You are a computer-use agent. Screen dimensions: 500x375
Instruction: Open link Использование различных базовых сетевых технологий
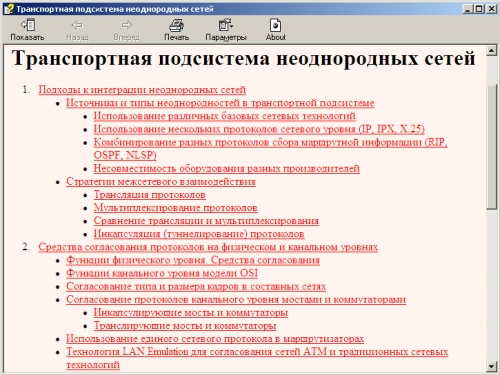(x=224, y=116)
